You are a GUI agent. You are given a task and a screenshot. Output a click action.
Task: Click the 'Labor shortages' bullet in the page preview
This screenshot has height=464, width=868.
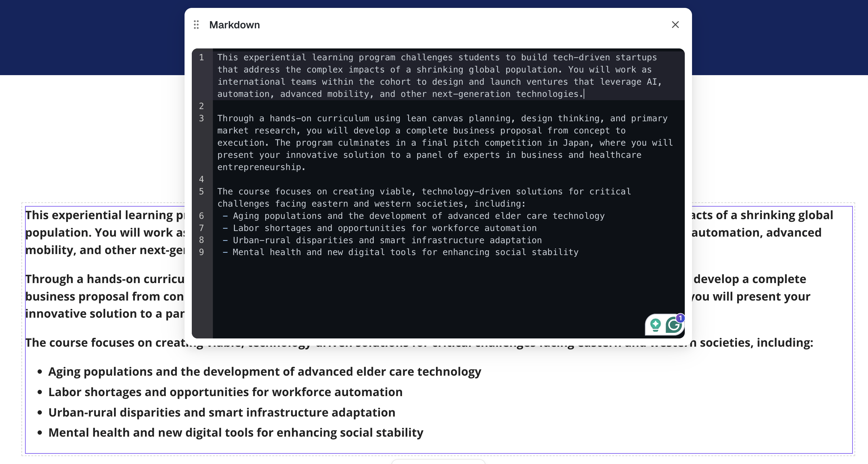pyautogui.click(x=225, y=392)
